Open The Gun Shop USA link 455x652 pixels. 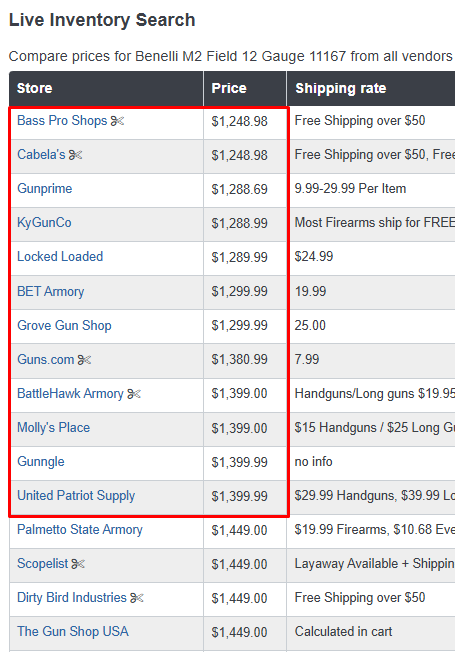pyautogui.click(x=73, y=632)
